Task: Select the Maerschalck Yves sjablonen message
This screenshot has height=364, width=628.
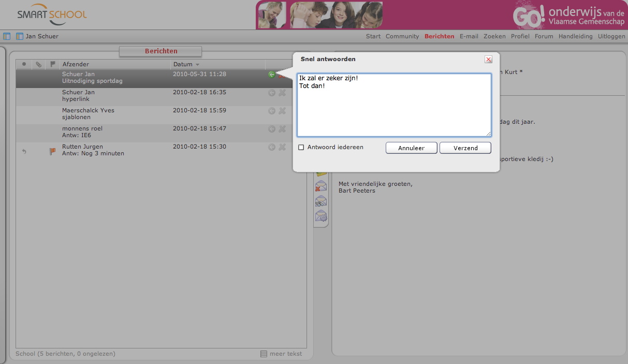Action: coord(114,114)
